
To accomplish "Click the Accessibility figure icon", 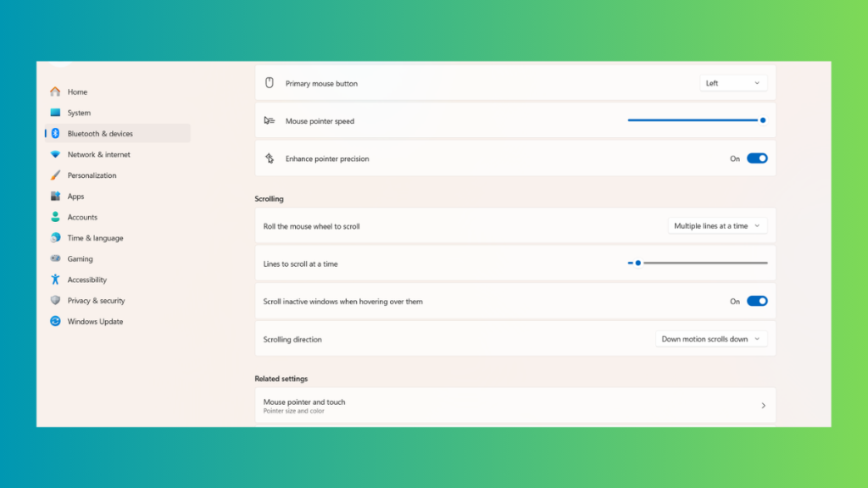I will point(55,280).
